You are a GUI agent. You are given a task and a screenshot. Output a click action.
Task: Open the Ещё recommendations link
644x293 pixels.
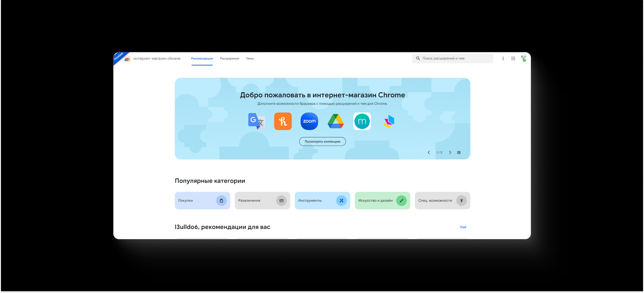pos(463,227)
